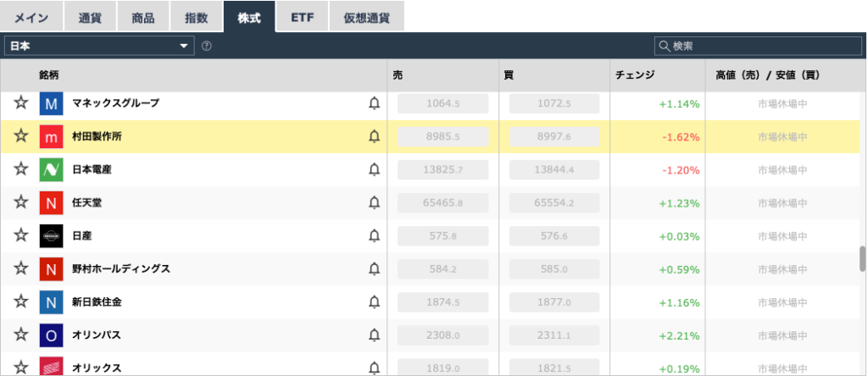Select the 株式 tab

click(249, 17)
